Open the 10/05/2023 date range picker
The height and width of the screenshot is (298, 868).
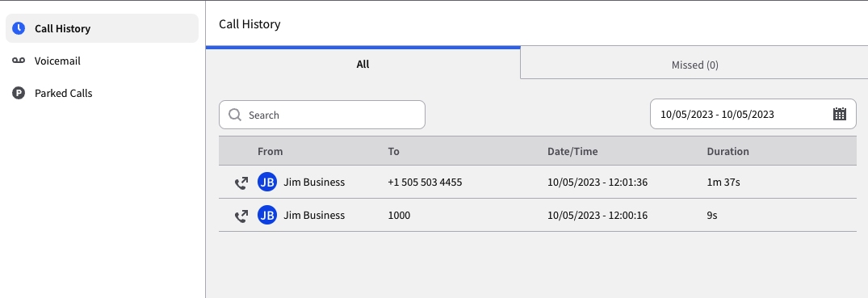[x=753, y=114]
